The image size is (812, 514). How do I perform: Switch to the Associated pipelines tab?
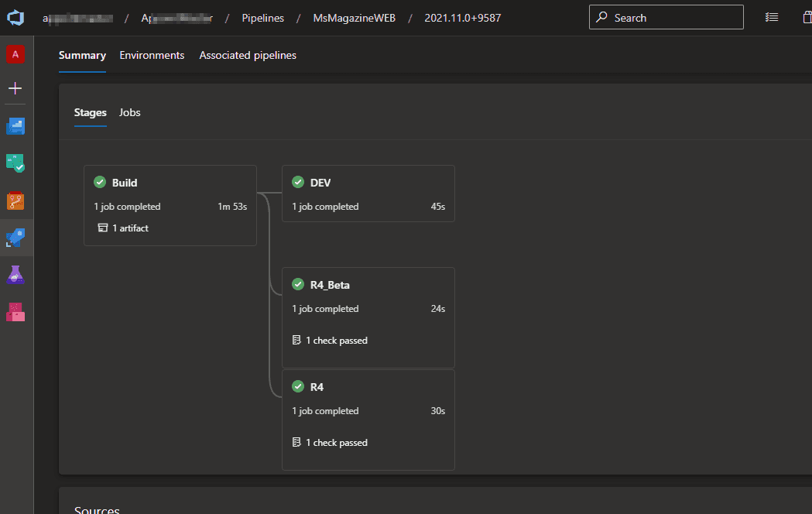pos(248,55)
